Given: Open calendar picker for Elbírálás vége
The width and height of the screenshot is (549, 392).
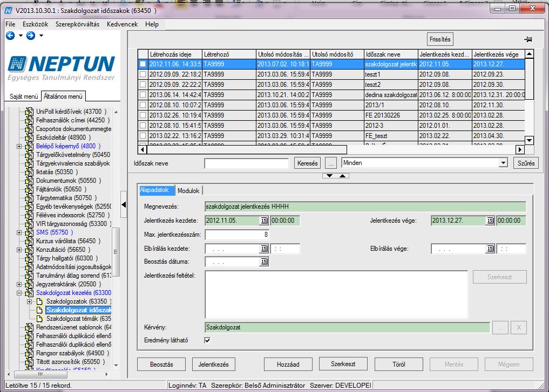Looking at the screenshot, I should point(490,249).
